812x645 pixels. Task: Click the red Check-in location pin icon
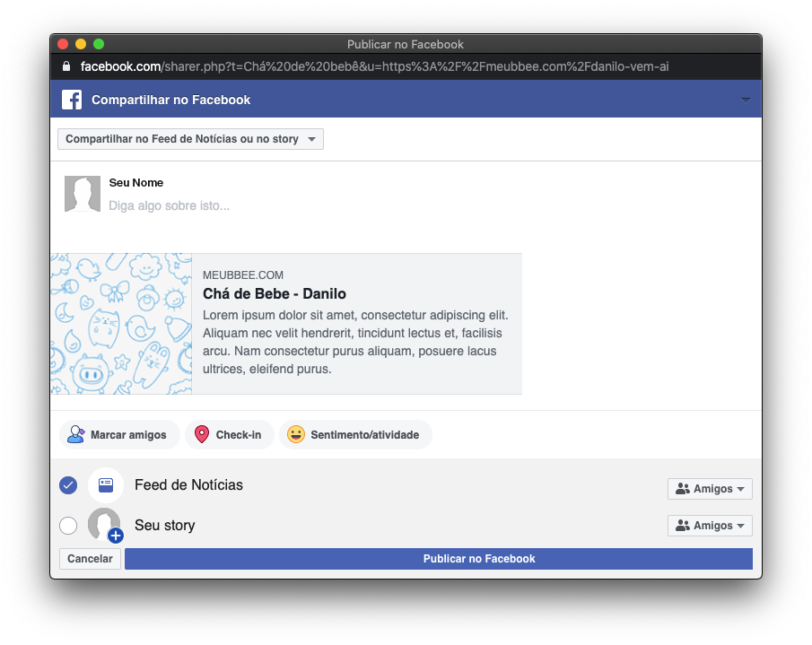tap(202, 434)
